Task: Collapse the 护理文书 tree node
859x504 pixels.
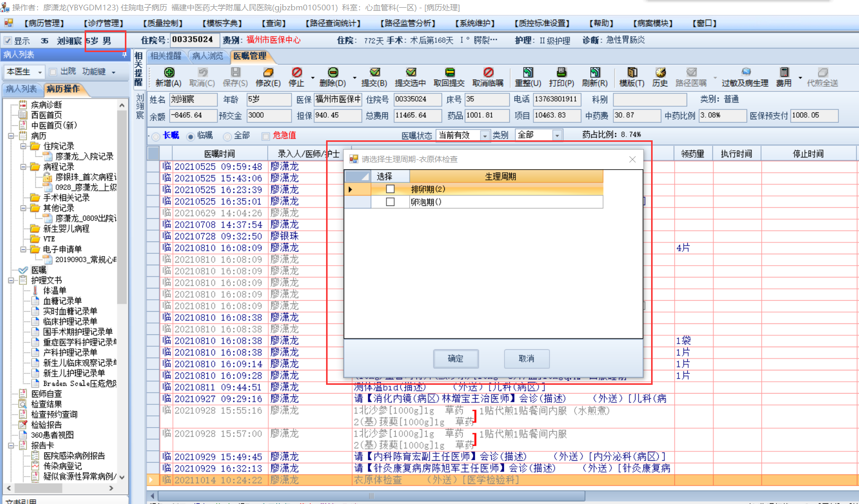Action: [11, 281]
